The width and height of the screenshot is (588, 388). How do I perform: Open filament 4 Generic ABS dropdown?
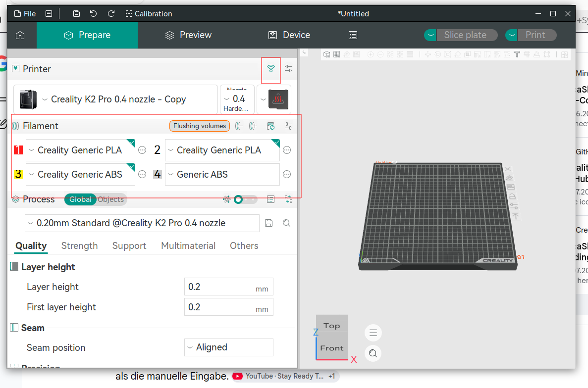coord(222,175)
